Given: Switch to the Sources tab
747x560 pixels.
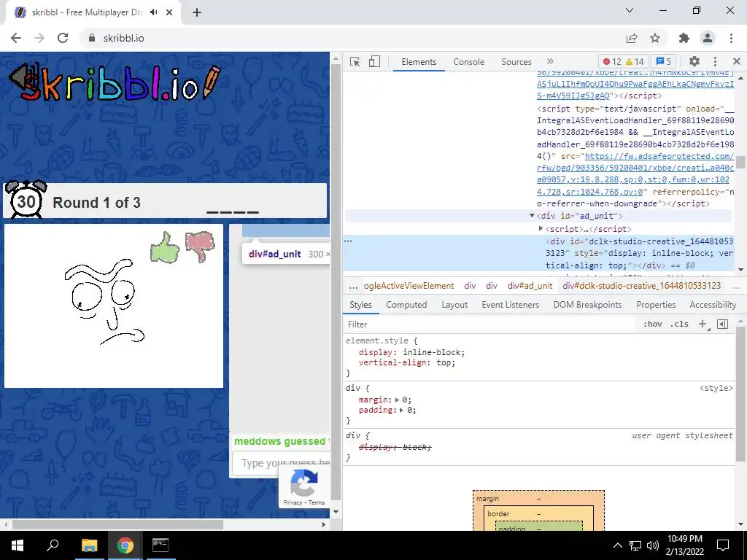Looking at the screenshot, I should click(516, 62).
